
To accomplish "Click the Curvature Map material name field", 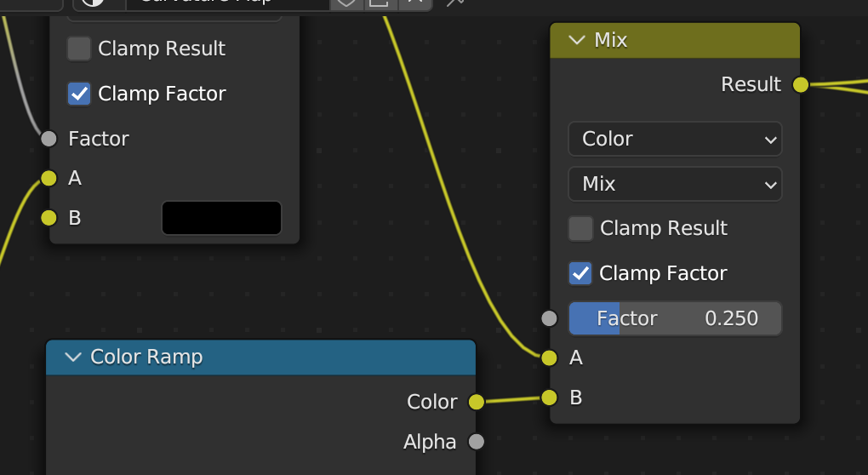I will [226, 2].
